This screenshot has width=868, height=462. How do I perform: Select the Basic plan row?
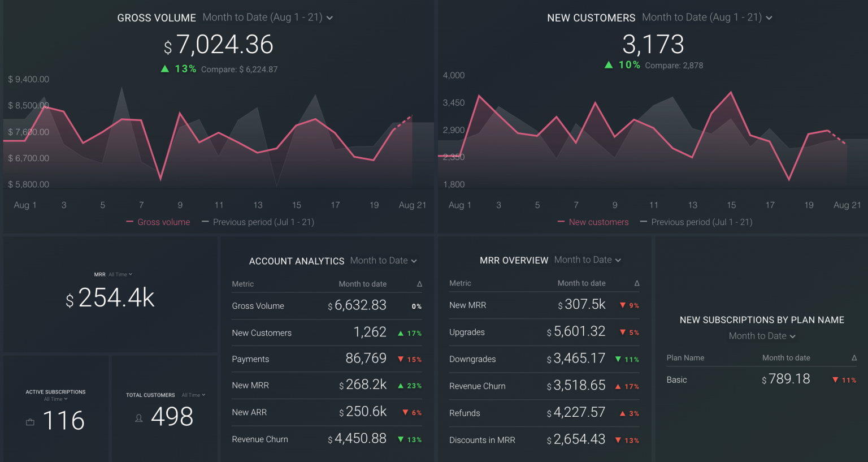(x=676, y=379)
